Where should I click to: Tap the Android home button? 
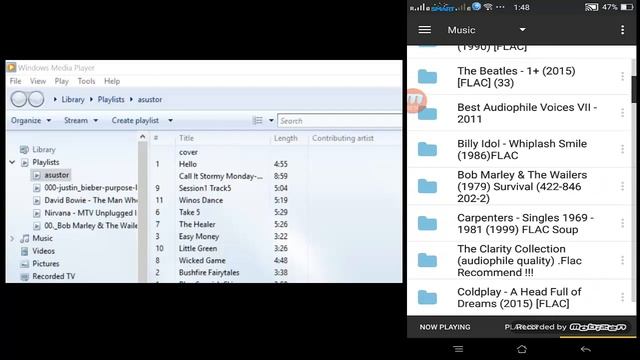click(x=522, y=349)
